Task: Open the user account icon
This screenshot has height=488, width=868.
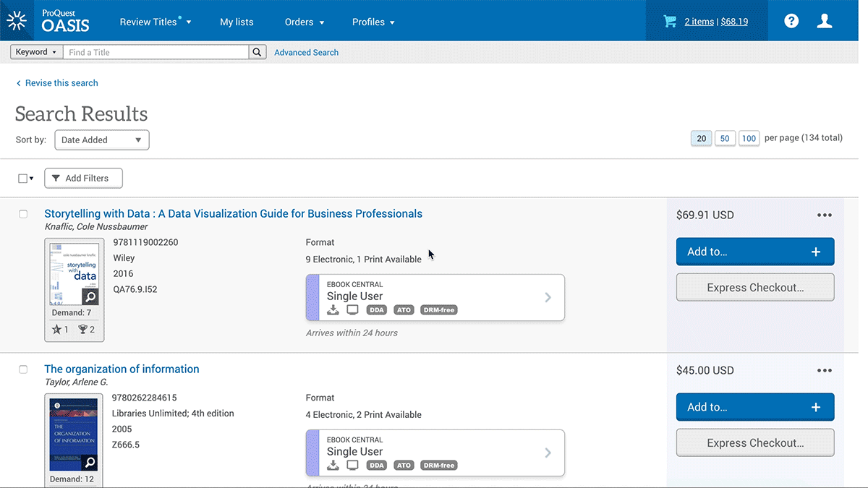Action: coord(825,21)
